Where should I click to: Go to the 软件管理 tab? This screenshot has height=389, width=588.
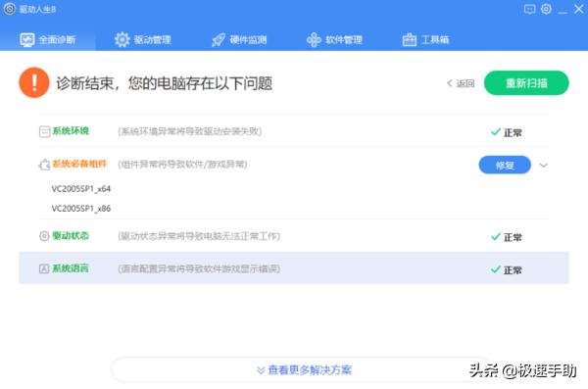pos(334,39)
